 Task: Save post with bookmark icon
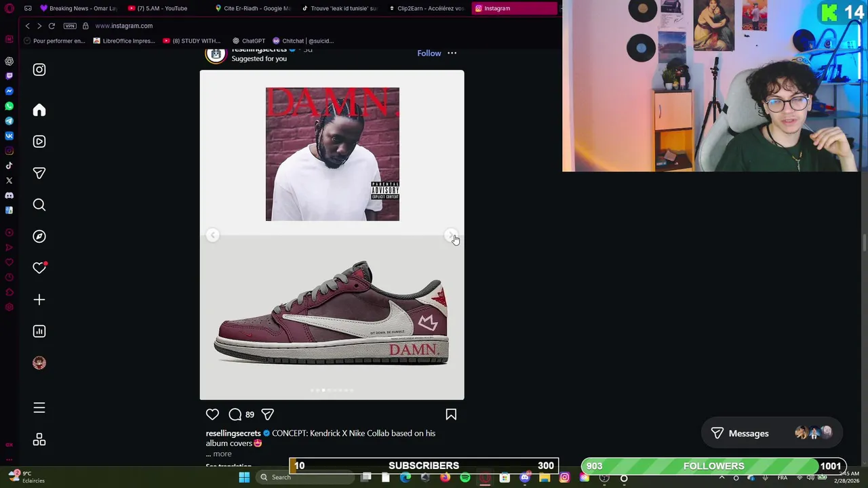(x=451, y=414)
